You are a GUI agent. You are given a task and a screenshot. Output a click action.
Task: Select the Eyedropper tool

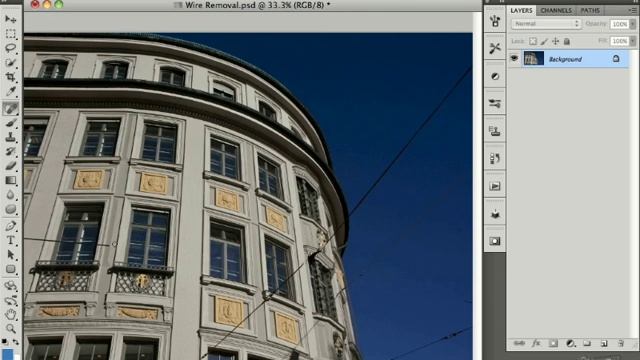point(11,91)
